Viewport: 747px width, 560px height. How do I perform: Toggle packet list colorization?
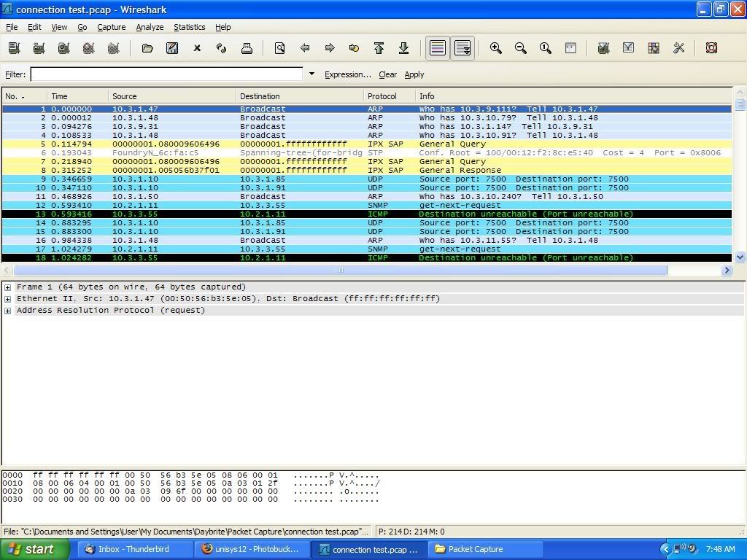(x=438, y=48)
